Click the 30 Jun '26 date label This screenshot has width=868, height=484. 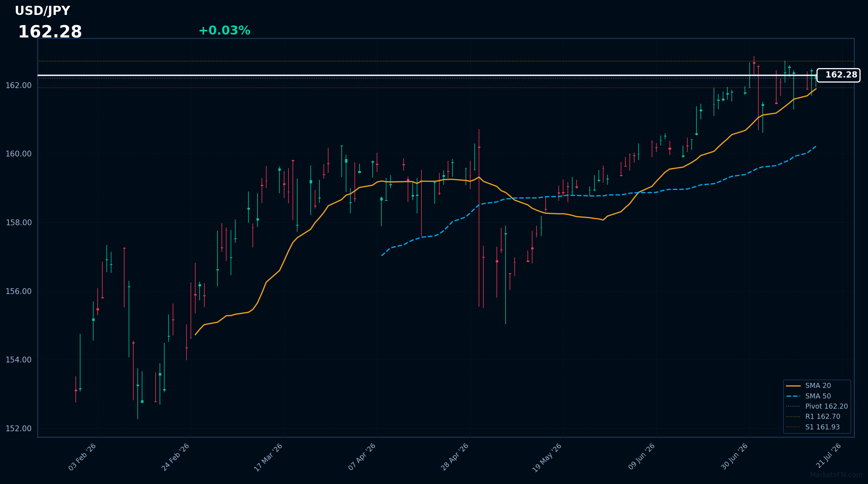735,456
